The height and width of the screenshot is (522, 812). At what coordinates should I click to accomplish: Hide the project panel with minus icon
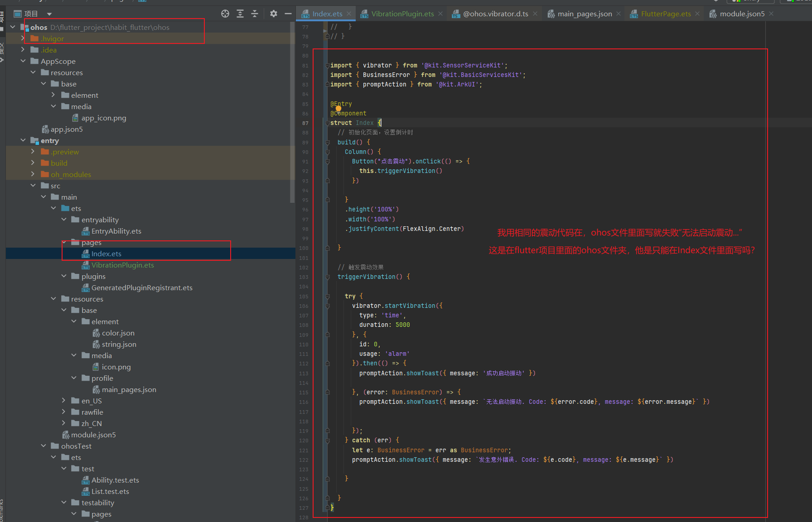[x=288, y=14]
